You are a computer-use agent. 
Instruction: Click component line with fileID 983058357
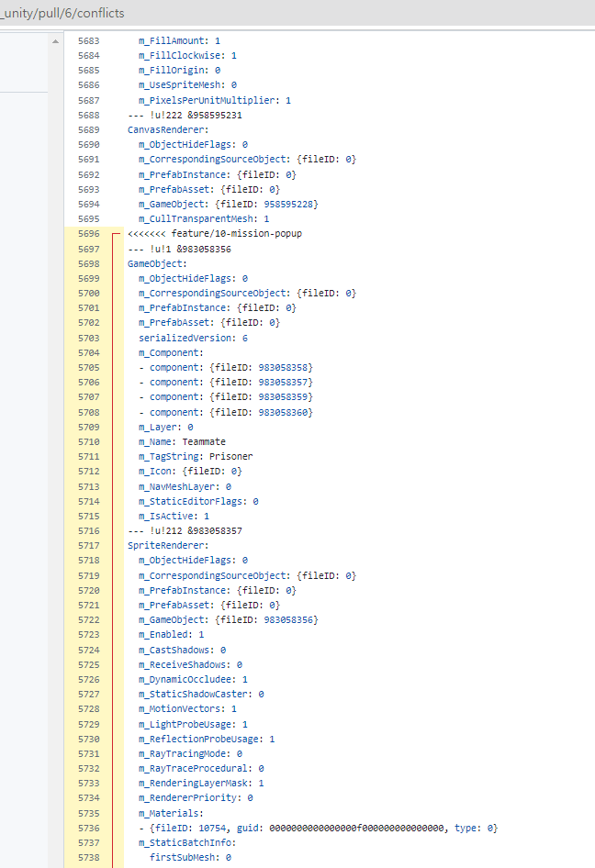226,382
